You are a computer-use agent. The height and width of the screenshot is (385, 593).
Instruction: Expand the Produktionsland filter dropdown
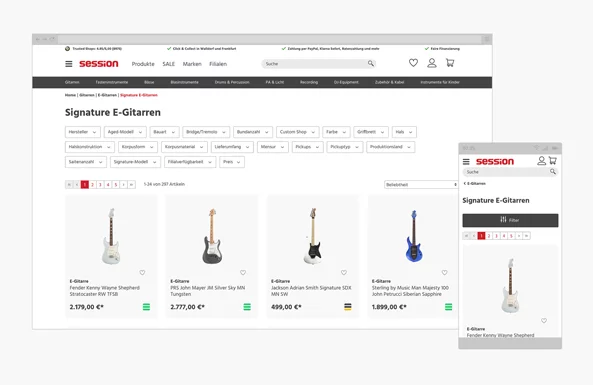[390, 147]
